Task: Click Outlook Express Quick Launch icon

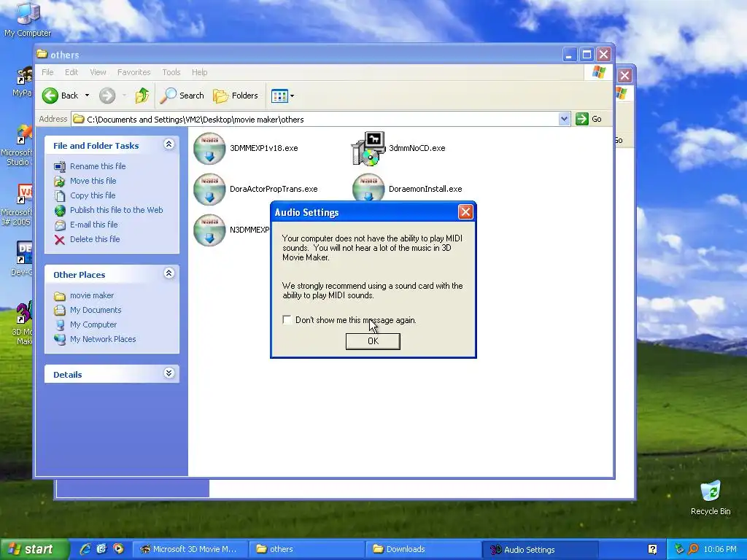Action: pos(101,549)
